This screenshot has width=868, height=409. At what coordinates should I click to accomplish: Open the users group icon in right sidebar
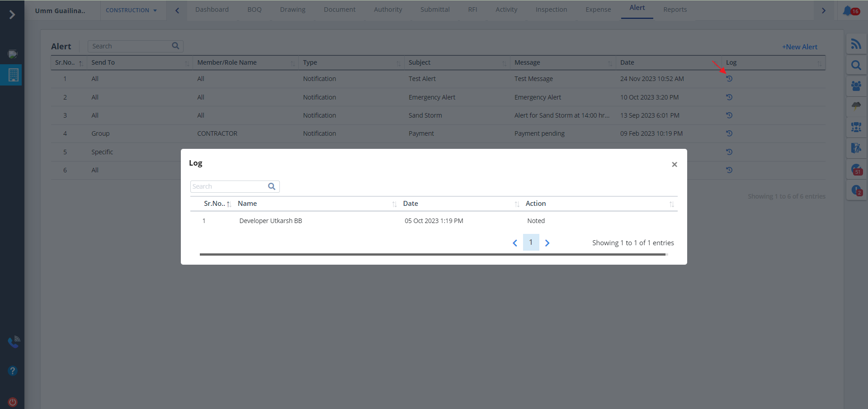coord(856,86)
